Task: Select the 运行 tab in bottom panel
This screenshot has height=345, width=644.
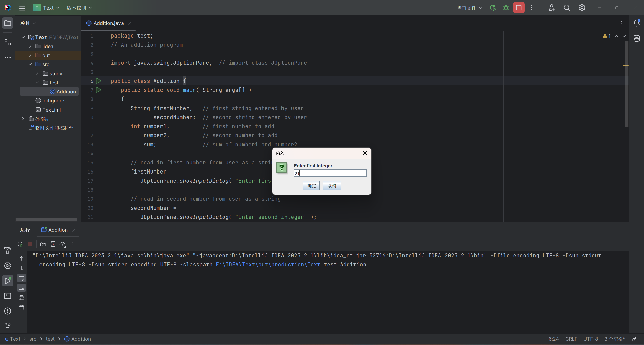Action: 25,230
